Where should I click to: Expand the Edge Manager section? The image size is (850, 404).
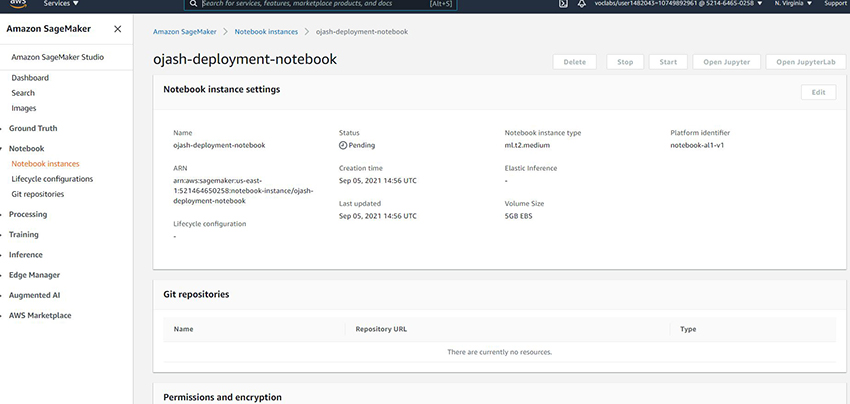(x=34, y=275)
